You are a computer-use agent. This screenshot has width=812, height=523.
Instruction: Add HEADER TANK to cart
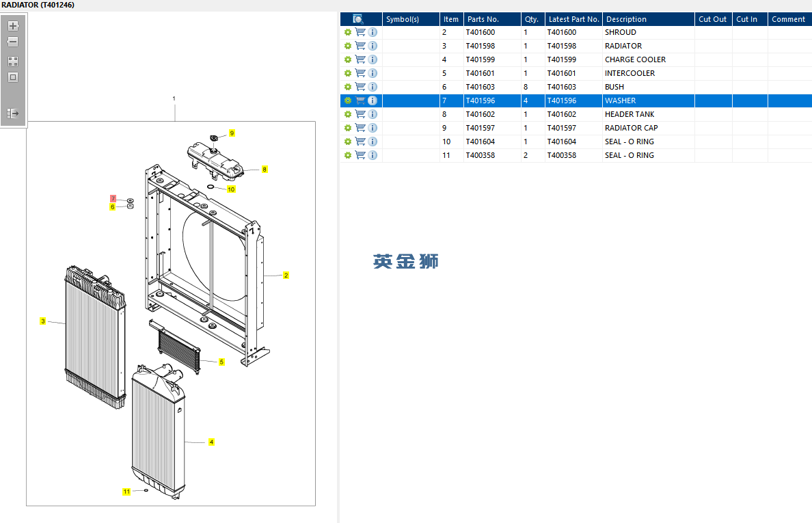click(x=360, y=114)
